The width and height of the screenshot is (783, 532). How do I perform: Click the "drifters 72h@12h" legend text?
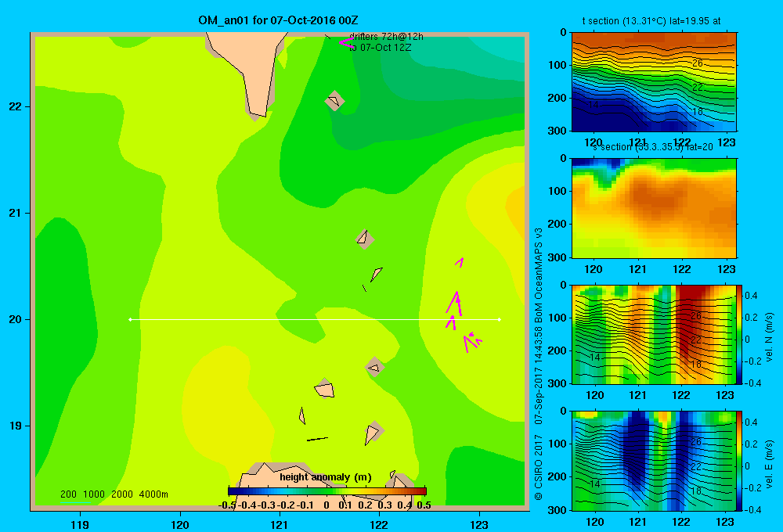click(386, 37)
